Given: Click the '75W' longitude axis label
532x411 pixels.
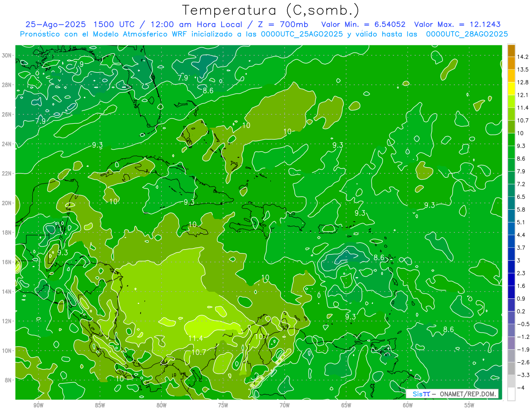Looking at the screenshot, I should coord(223,405).
